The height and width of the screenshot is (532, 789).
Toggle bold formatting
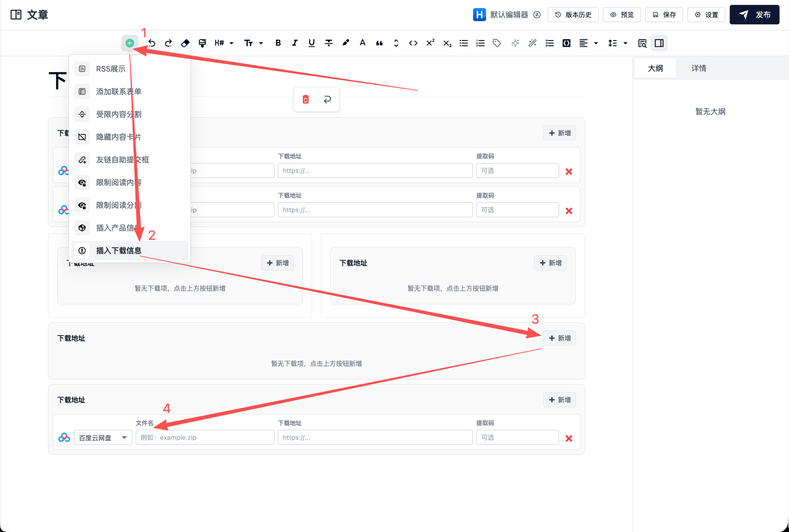tap(278, 43)
